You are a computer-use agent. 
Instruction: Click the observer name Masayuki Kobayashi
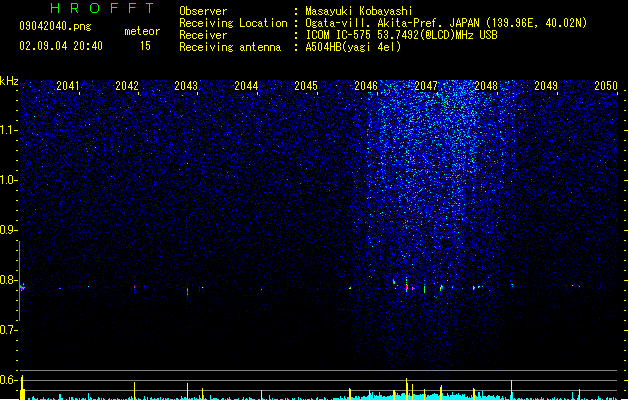pyautogui.click(x=359, y=11)
